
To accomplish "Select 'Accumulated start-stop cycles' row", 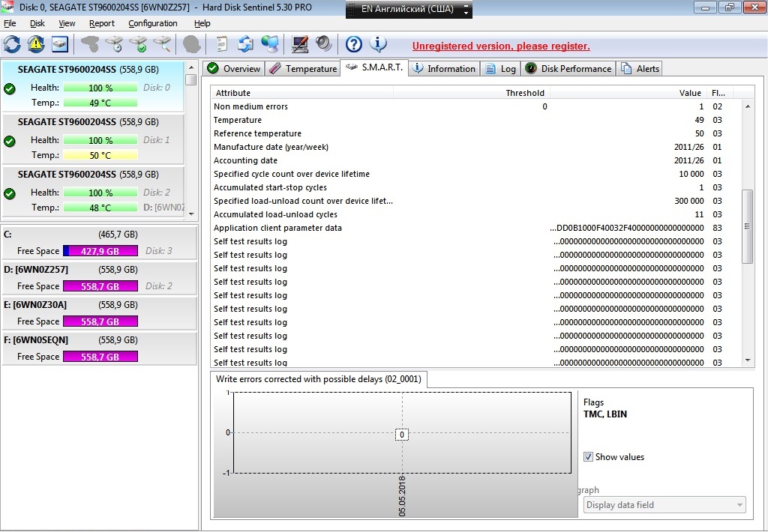I will tap(476, 187).
